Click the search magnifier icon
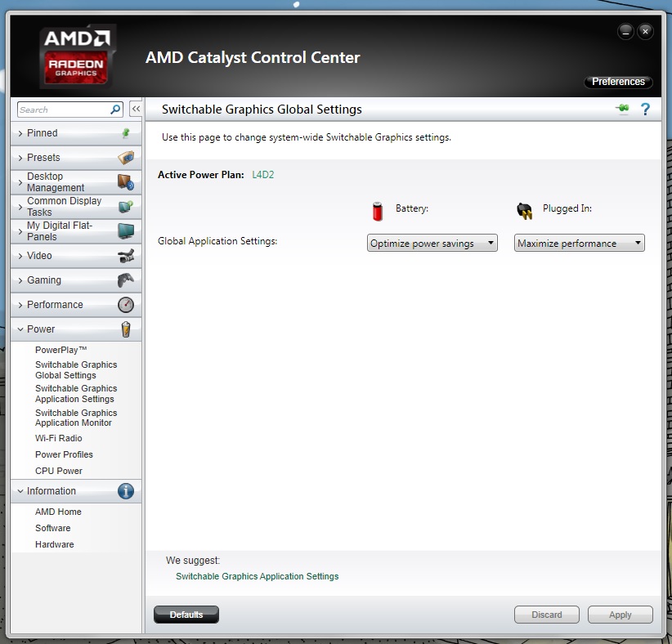 tap(115, 110)
